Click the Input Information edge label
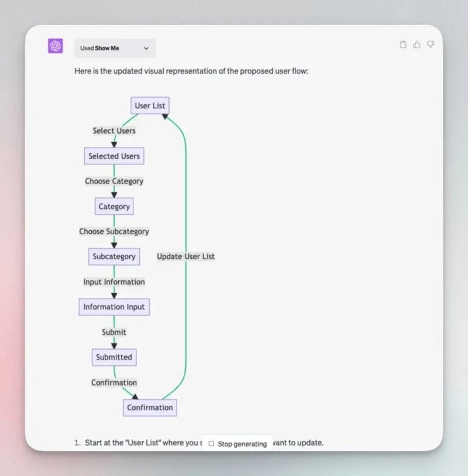The height and width of the screenshot is (476, 468). coord(114,282)
